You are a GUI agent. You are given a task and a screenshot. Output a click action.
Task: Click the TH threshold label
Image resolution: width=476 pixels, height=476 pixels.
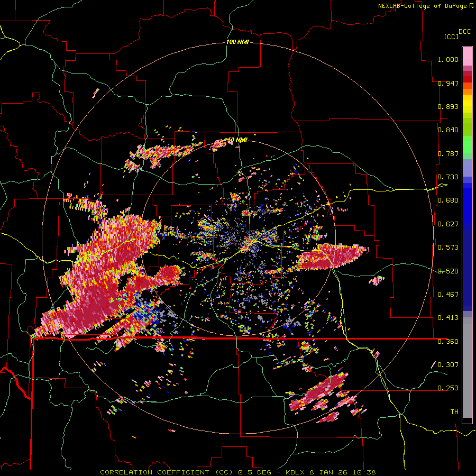[x=454, y=412]
